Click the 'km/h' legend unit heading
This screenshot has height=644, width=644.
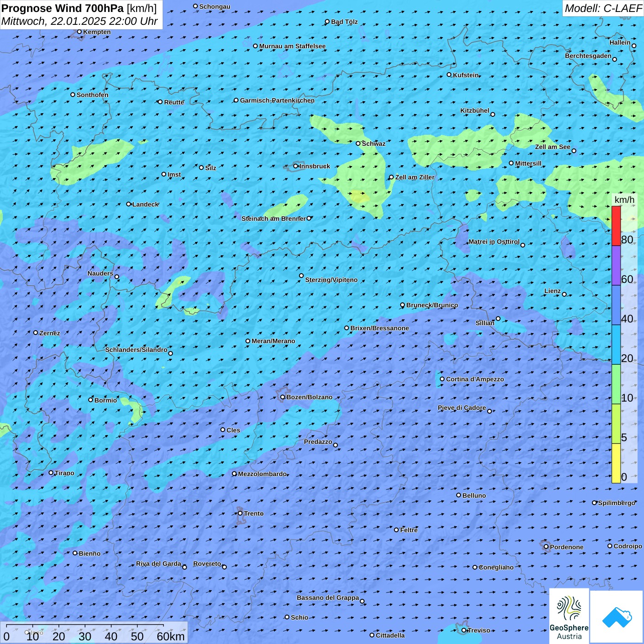[x=624, y=200]
